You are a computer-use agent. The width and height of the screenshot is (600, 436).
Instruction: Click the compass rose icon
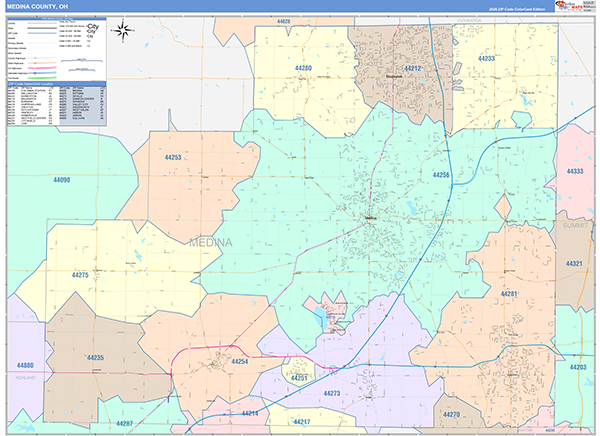pos(123,31)
